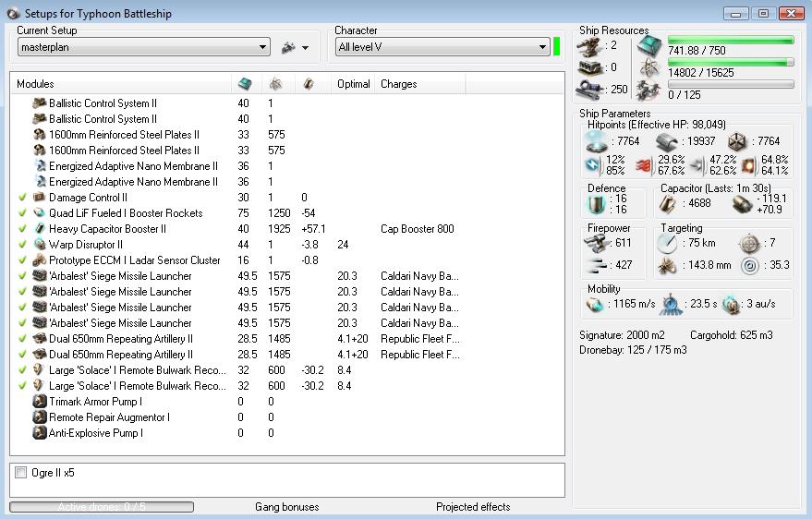Toggle the green checkmark beside Damage Control II
The width and height of the screenshot is (812, 519).
pyautogui.click(x=22, y=198)
